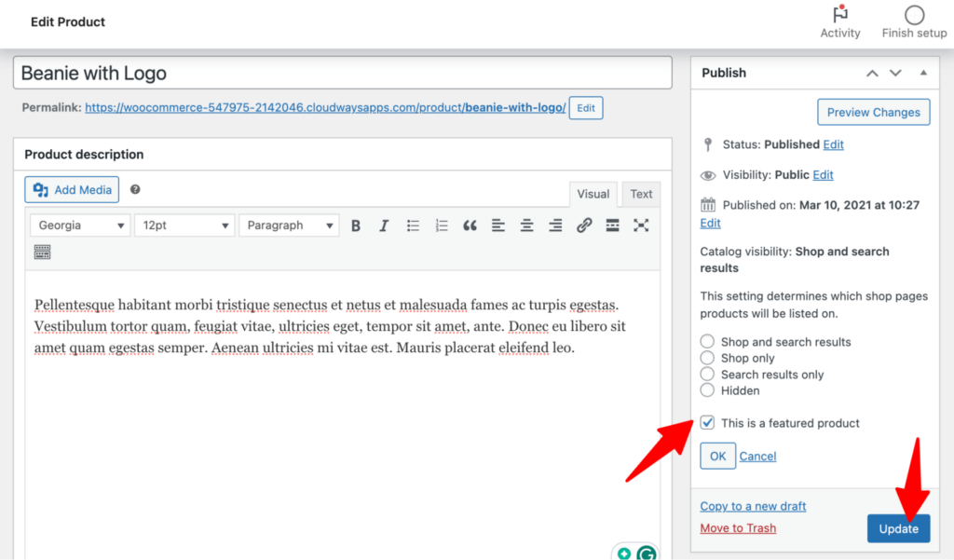Open the 12pt font size dropdown
Screen dimensions: 954x560
click(x=184, y=225)
